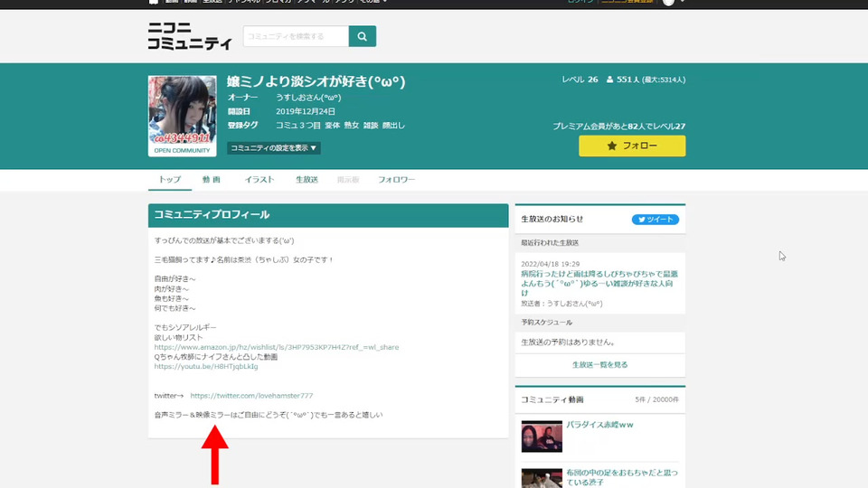Click the 2022/04/18 19:29 broadcast timestamp
This screenshot has height=488, width=868.
coord(551,264)
